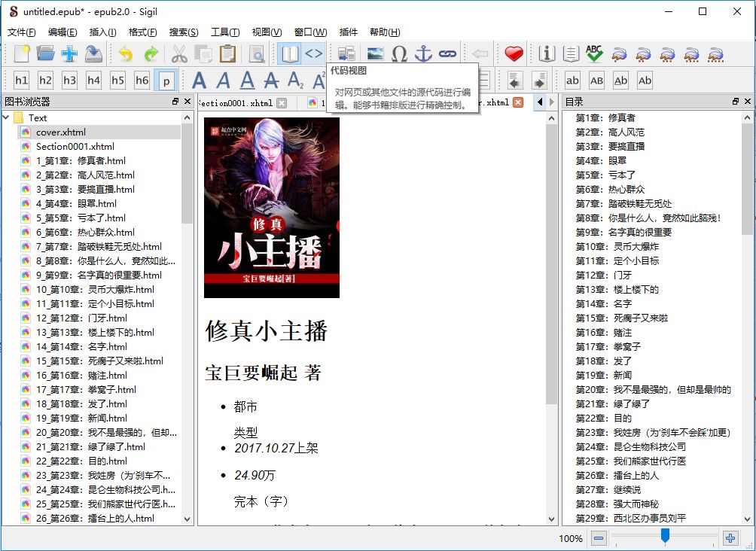Switch to Book View mode

point(290,54)
